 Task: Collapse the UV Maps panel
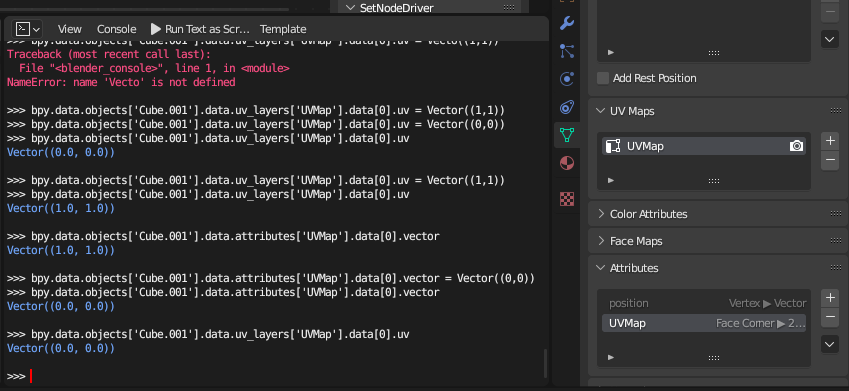[x=600, y=111]
